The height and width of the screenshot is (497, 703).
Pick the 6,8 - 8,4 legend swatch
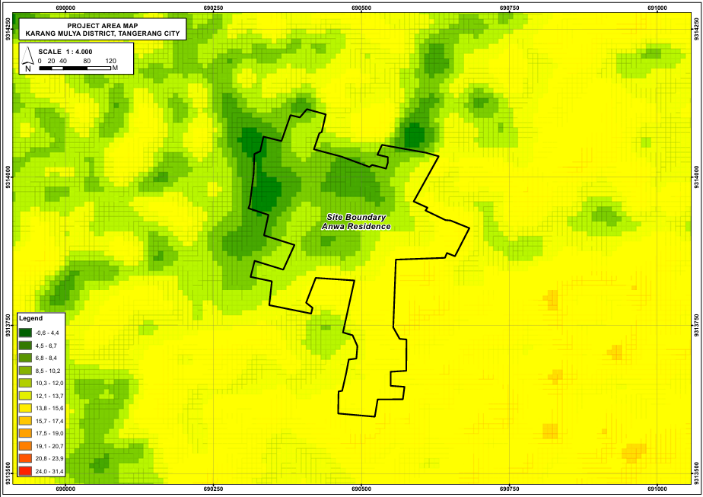coord(25,358)
